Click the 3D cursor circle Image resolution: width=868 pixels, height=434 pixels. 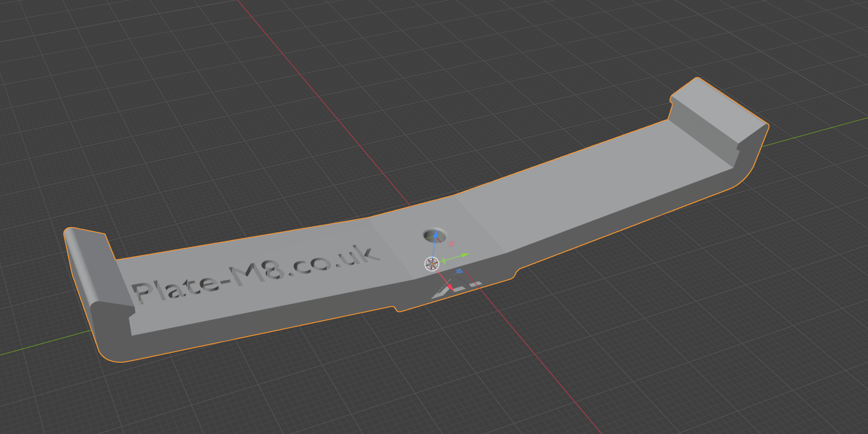click(x=431, y=264)
